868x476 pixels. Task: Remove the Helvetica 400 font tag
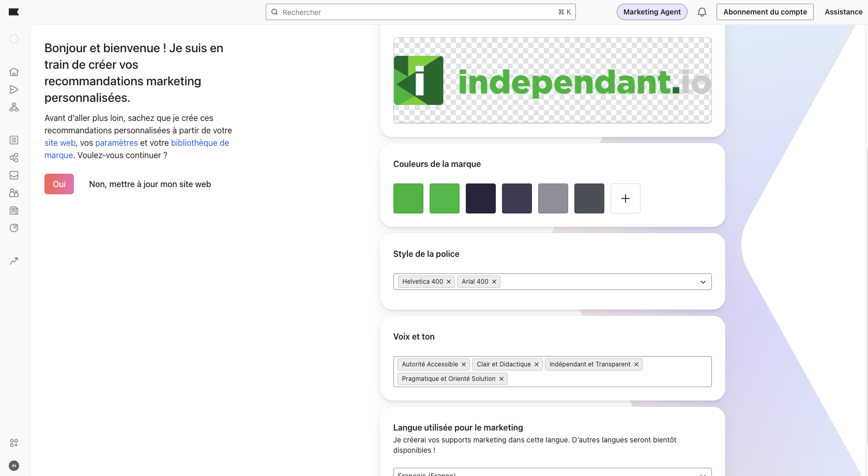pos(449,282)
